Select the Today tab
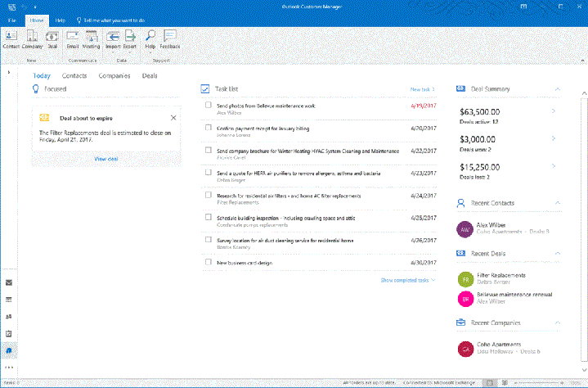Screen dimensions: 588x388 [x=41, y=76]
